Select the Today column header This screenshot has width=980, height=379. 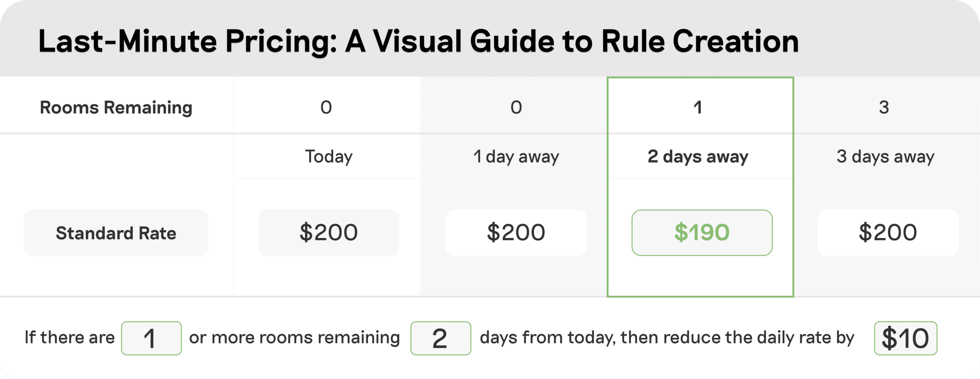click(x=329, y=156)
